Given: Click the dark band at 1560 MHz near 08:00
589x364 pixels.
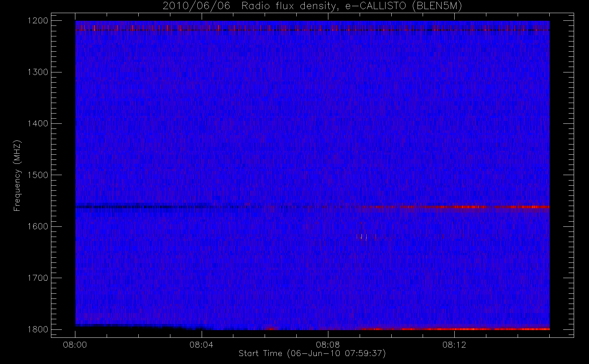Looking at the screenshot, I should click(x=142, y=207).
